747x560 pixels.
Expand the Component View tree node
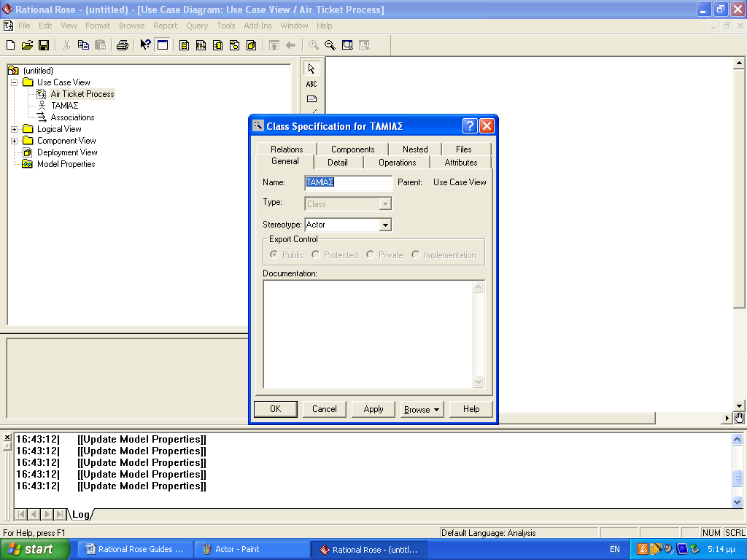[15, 141]
